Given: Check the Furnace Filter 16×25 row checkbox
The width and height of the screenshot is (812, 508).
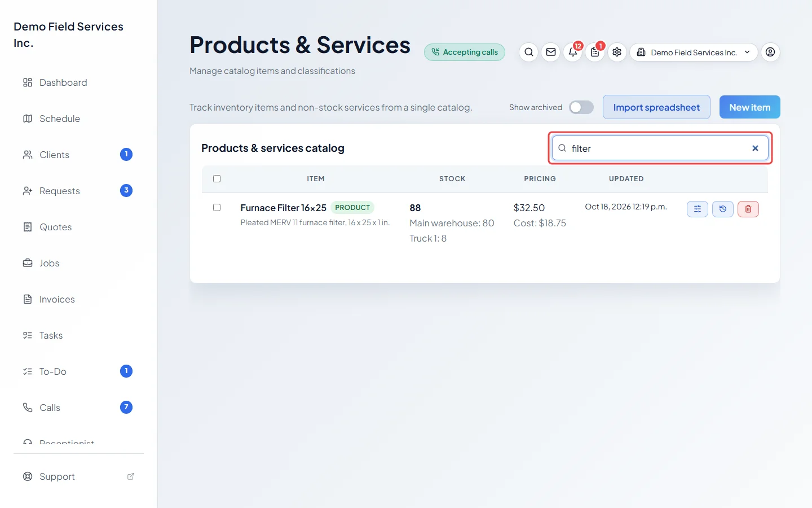Looking at the screenshot, I should [x=217, y=207].
